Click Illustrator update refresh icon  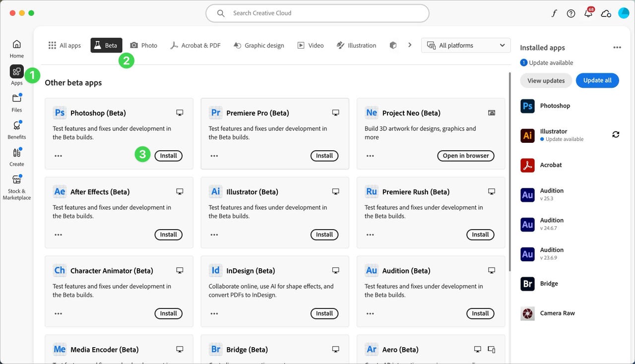(x=616, y=134)
